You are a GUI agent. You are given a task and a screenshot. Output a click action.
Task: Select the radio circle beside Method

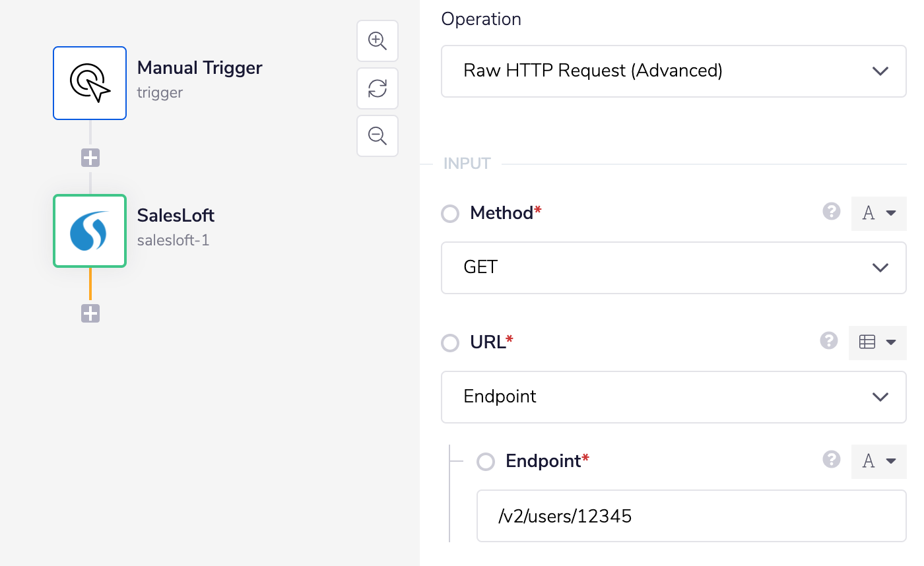[x=449, y=213]
